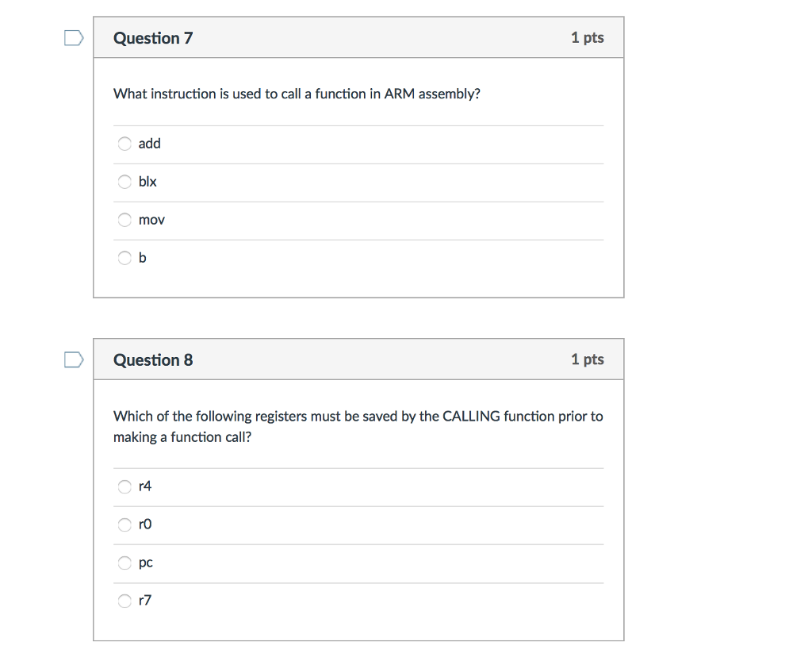The image size is (812, 661).
Task: Choose 'r4' radio button in Question 8
Action: pos(124,486)
